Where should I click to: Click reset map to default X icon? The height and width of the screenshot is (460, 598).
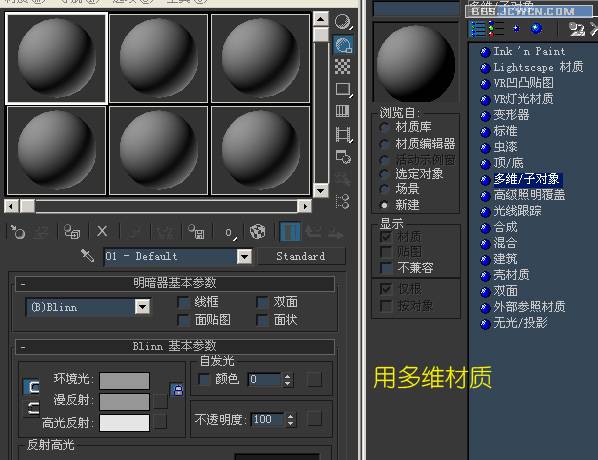tap(102, 231)
